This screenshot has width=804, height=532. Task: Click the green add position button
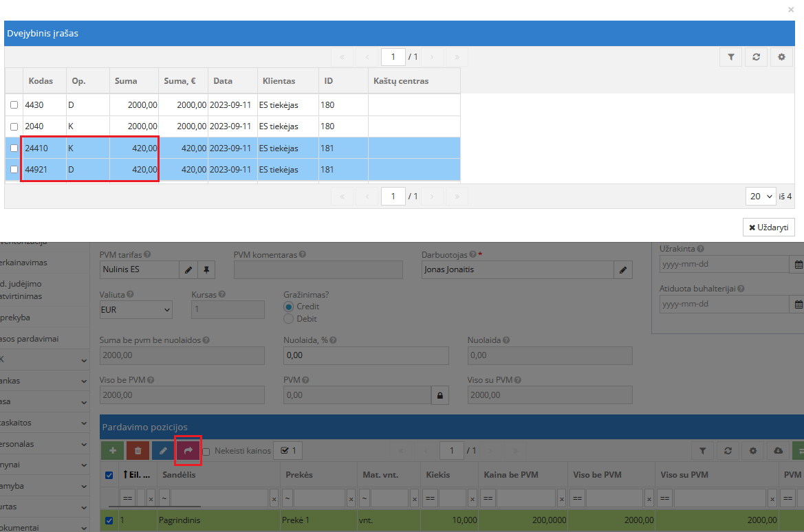coord(112,451)
